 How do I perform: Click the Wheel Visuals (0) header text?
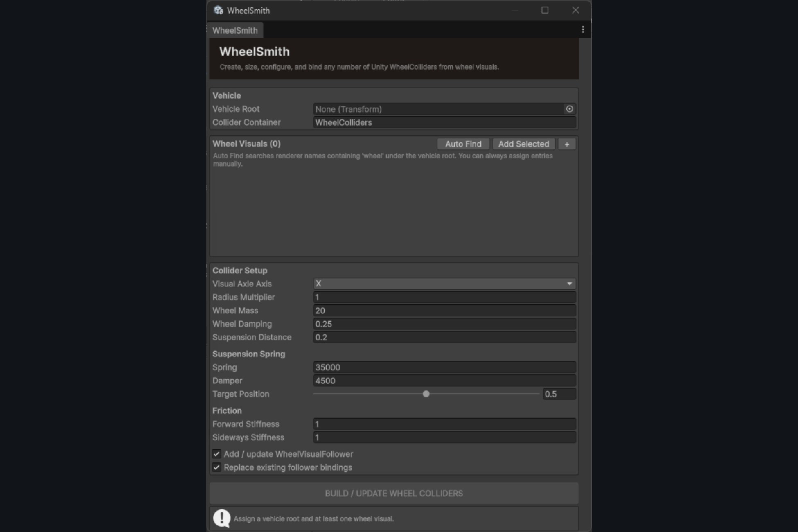tap(246, 144)
